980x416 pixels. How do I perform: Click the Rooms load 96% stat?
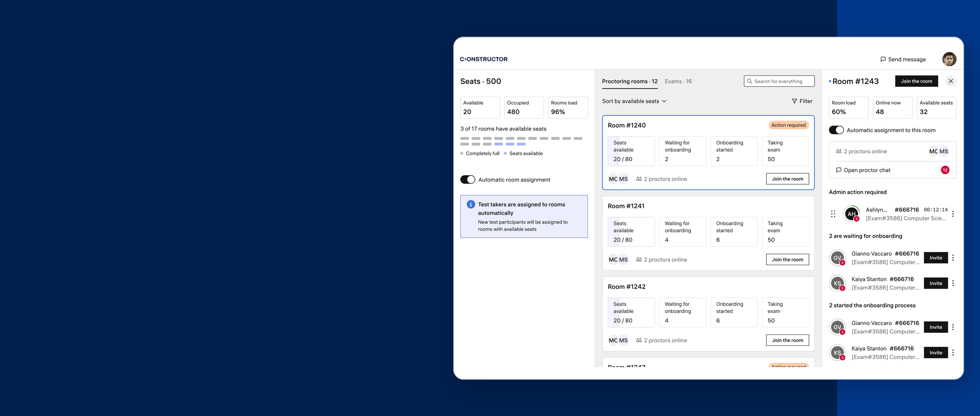click(568, 107)
